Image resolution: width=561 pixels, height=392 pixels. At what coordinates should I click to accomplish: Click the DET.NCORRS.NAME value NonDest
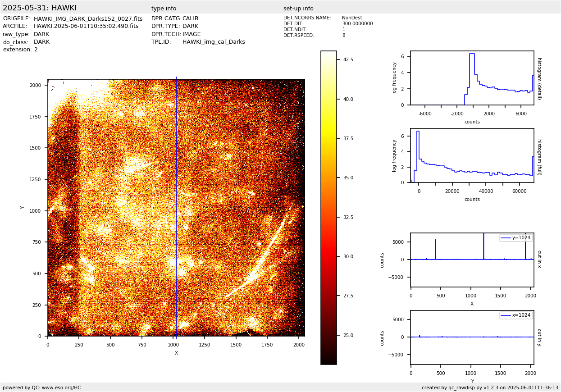(351, 18)
